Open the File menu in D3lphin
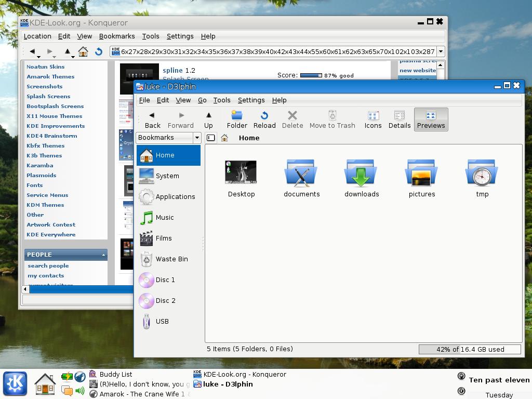 pos(144,100)
